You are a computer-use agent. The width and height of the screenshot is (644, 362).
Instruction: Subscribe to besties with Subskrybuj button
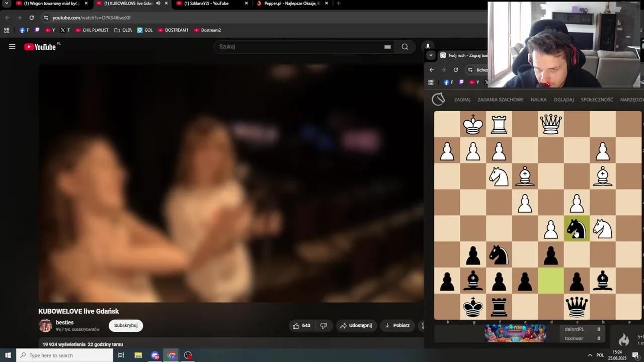coord(126,325)
